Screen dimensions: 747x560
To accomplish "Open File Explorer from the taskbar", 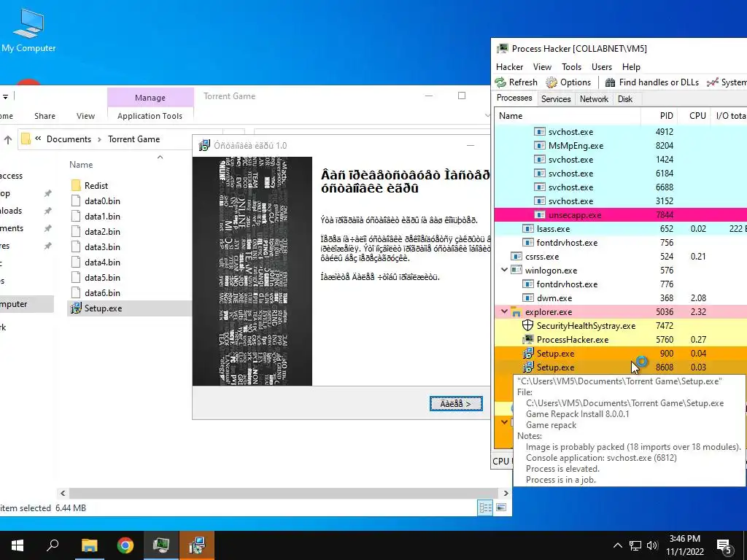I will [x=89, y=545].
